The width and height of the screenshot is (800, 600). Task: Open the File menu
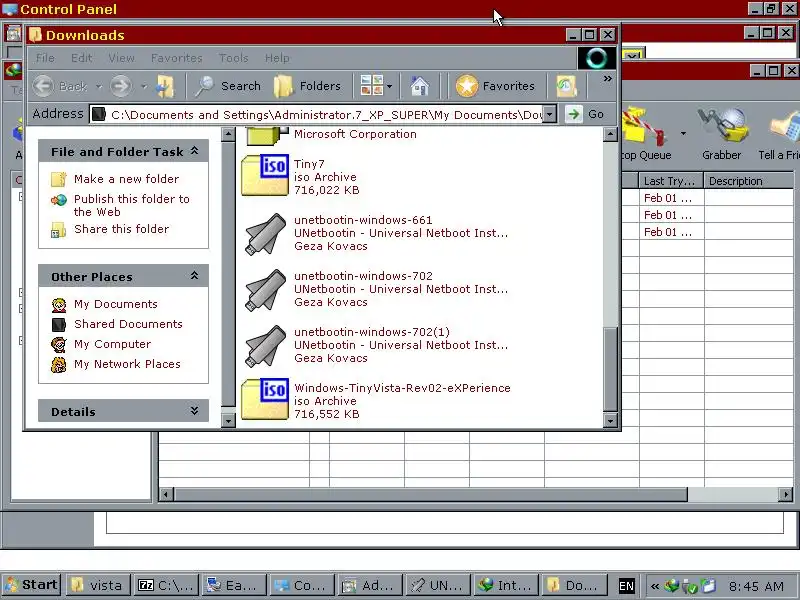point(45,58)
